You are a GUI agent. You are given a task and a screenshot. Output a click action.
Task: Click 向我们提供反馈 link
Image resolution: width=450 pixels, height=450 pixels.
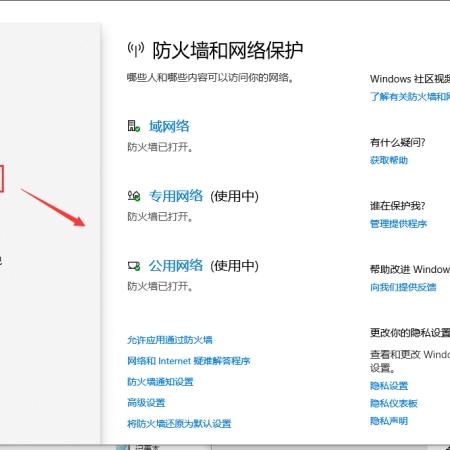pos(403,287)
